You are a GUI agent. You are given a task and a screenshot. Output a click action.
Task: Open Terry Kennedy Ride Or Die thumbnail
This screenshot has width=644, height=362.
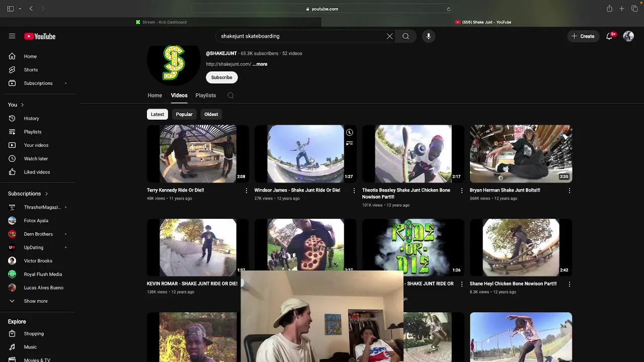point(198,154)
